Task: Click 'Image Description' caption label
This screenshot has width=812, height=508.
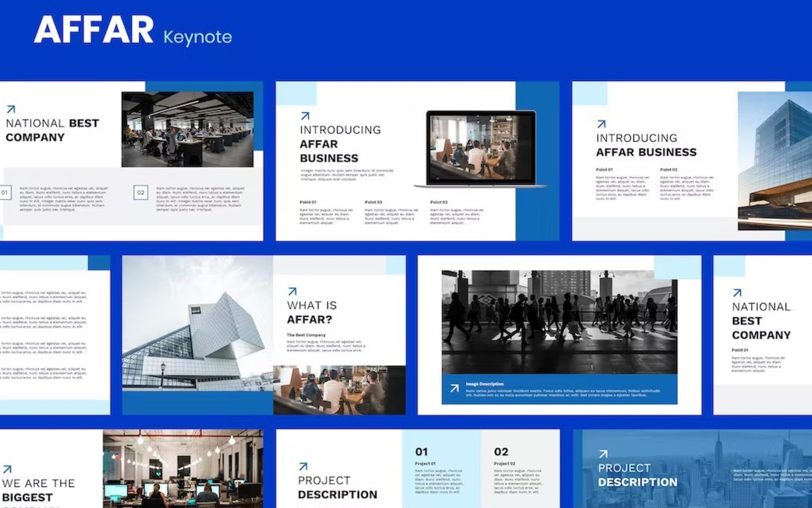Action: pos(485,384)
